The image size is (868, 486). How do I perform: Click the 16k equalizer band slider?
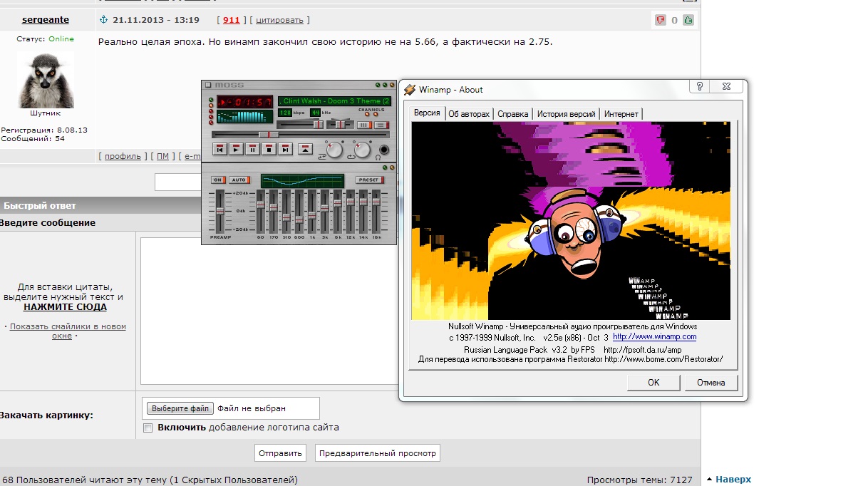[x=376, y=212]
